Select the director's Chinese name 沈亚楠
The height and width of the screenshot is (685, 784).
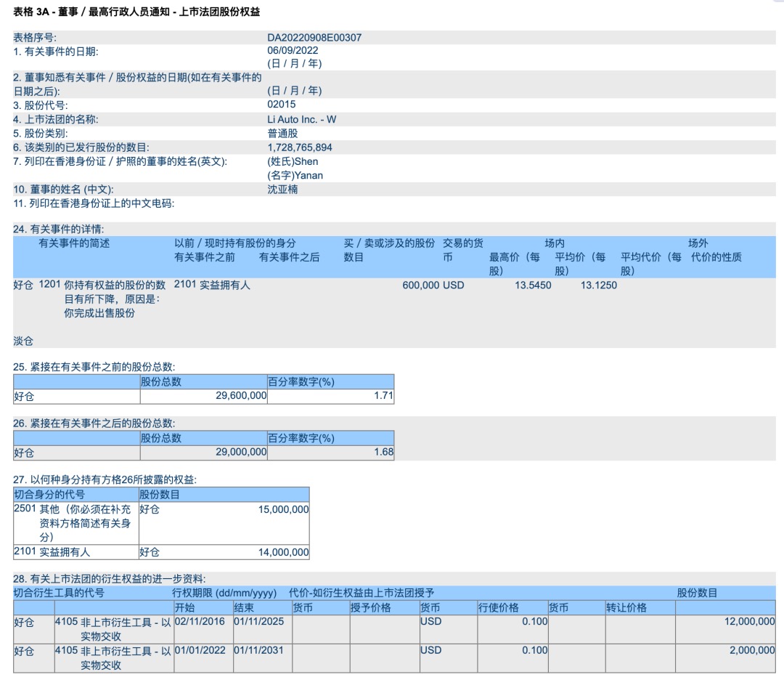[x=282, y=189]
